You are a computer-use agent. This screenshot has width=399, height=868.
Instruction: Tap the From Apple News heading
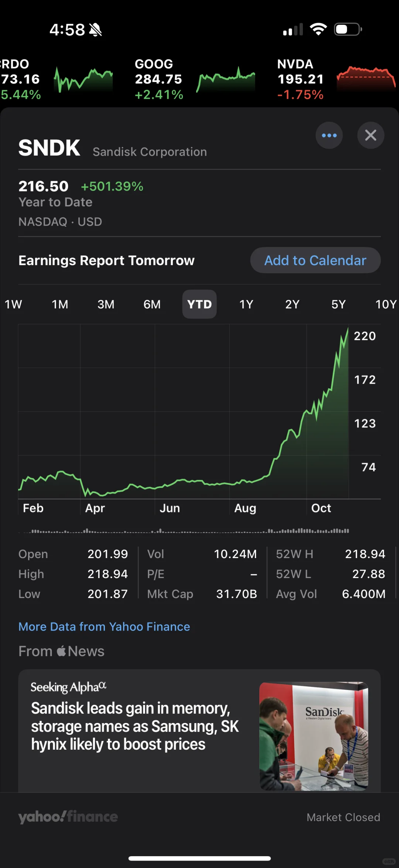coord(61,651)
